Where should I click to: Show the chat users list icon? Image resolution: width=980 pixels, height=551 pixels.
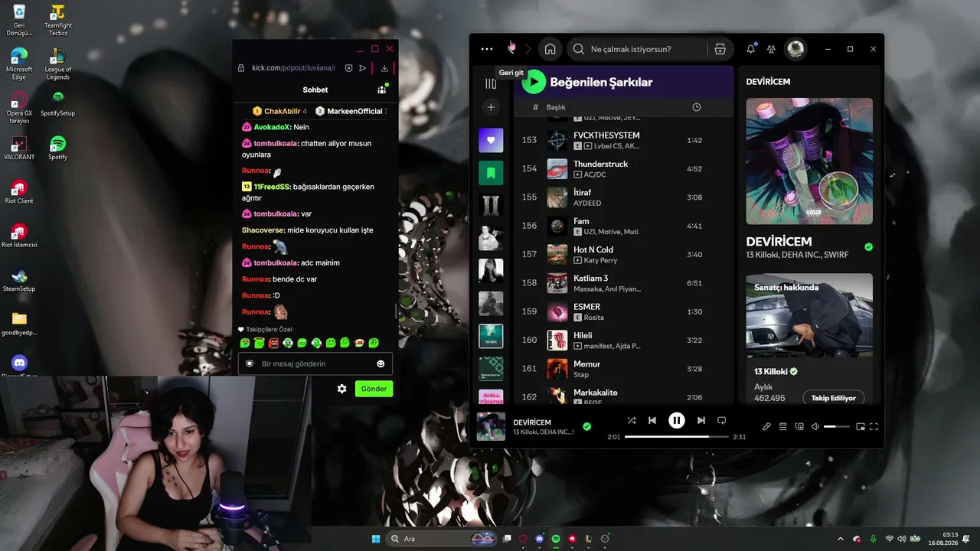click(x=381, y=90)
